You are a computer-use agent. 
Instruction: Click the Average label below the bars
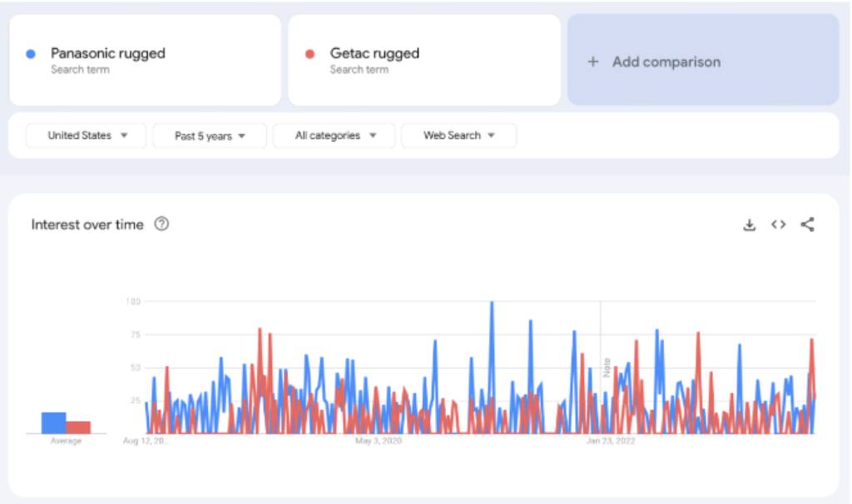click(66, 441)
